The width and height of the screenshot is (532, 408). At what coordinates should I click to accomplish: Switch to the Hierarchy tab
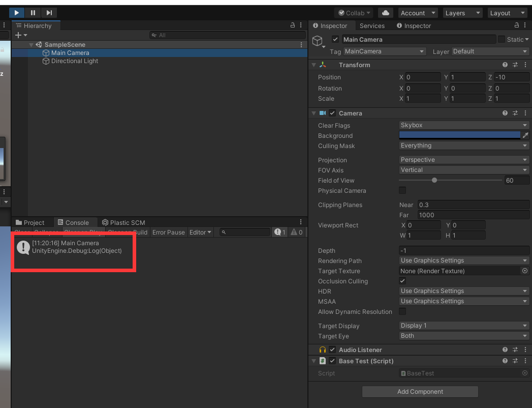click(36, 25)
